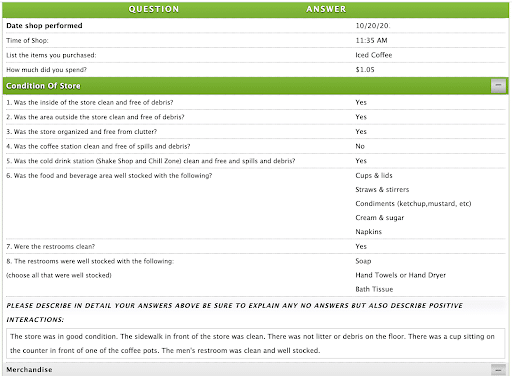512x376 pixels.
Task: Click How much did you spend question
Action: [47, 70]
